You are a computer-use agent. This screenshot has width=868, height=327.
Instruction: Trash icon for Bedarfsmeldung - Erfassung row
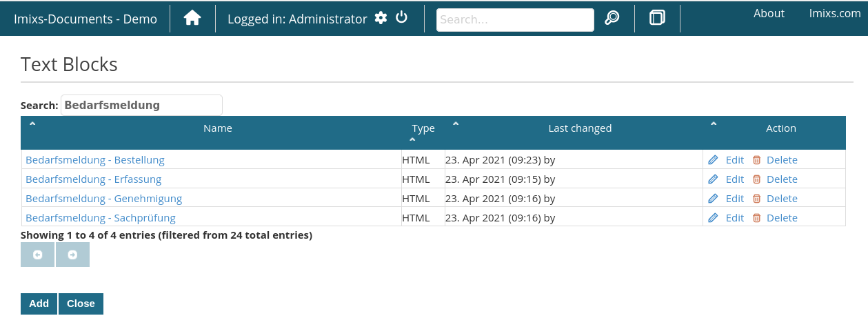click(756, 179)
